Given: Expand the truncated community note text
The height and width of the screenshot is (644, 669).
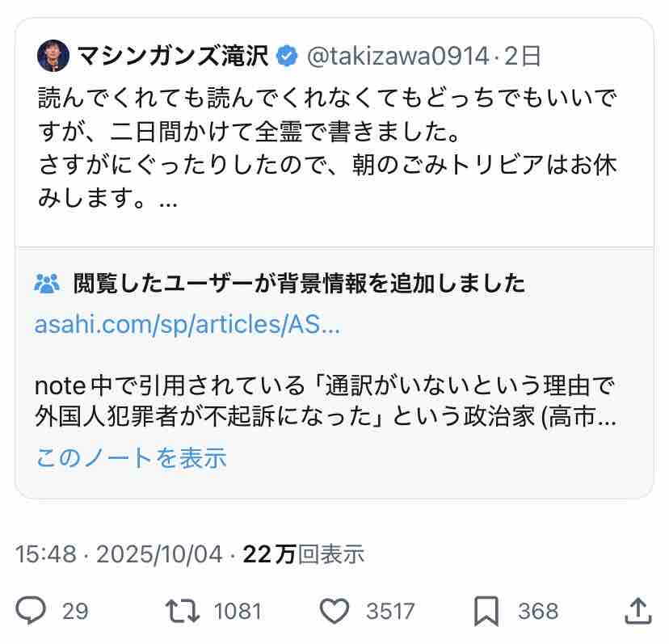Looking at the screenshot, I should tap(607, 416).
